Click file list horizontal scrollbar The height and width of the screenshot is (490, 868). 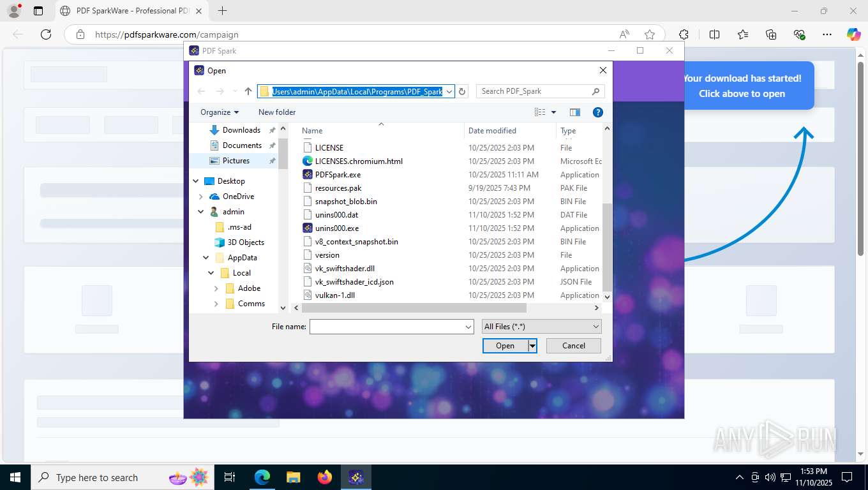coord(414,308)
